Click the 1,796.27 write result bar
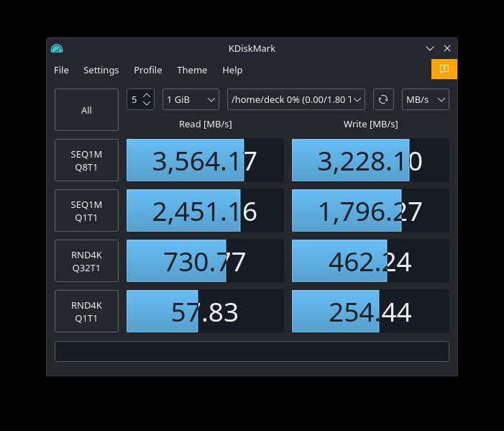Image resolution: width=504 pixels, height=431 pixels. (370, 210)
